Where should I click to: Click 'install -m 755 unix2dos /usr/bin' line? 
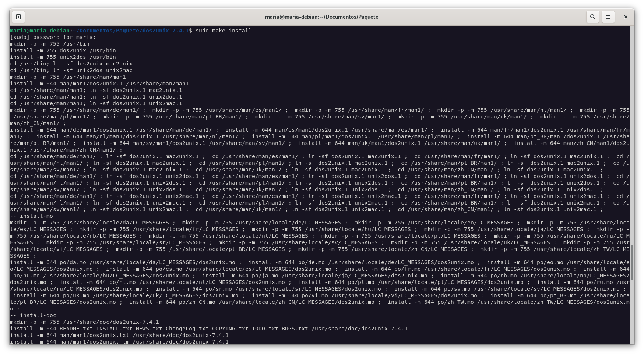tap(63, 57)
